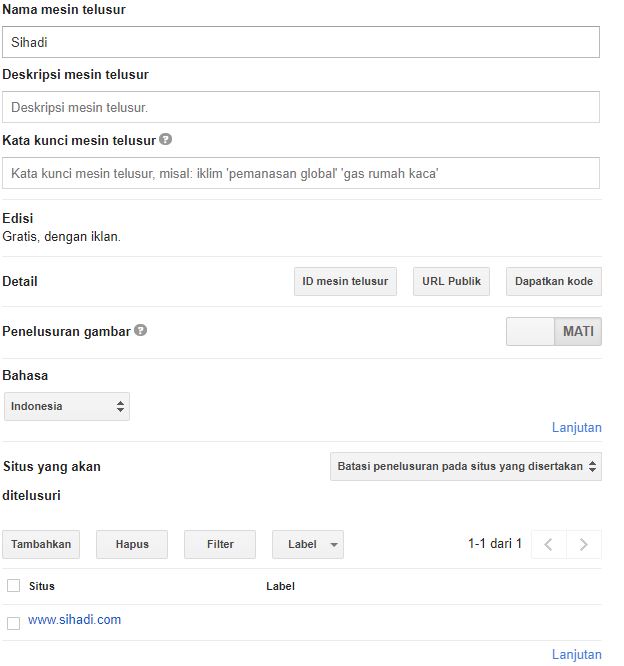The image size is (624, 666).
Task: Click help icon beside Kata kunci mesin telusur
Action: tap(166, 139)
